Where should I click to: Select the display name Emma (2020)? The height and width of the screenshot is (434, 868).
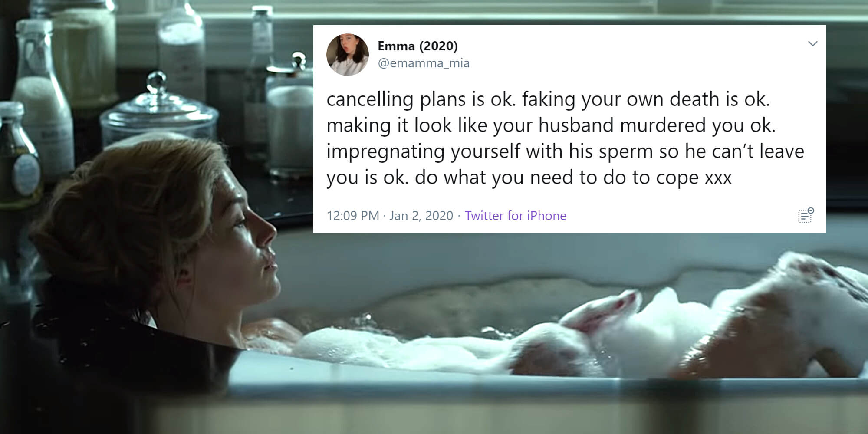pyautogui.click(x=418, y=46)
